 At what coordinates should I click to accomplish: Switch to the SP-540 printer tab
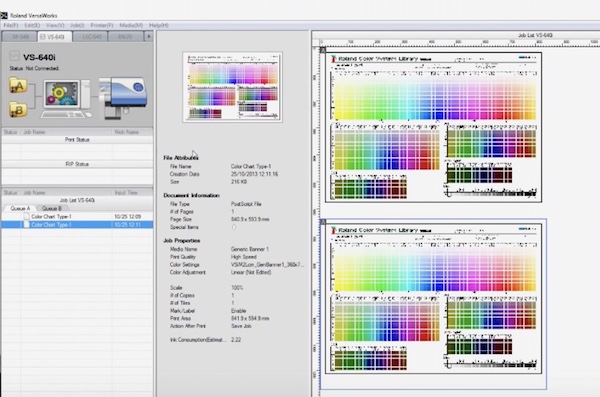(20, 37)
